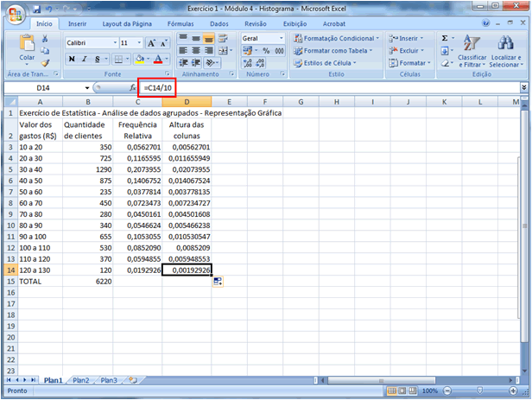The width and height of the screenshot is (532, 400).
Task: Click the italic formatting icon
Action: 85,60
